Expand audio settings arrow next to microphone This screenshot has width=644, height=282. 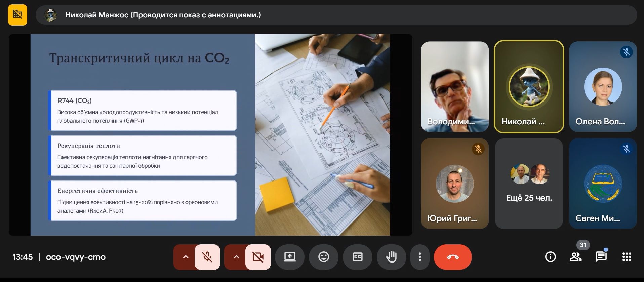point(185,257)
